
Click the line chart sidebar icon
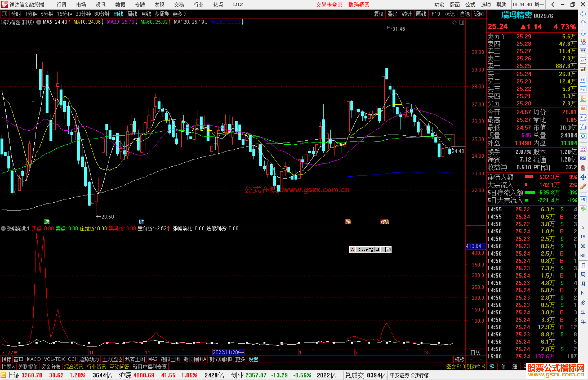[x=583, y=60]
